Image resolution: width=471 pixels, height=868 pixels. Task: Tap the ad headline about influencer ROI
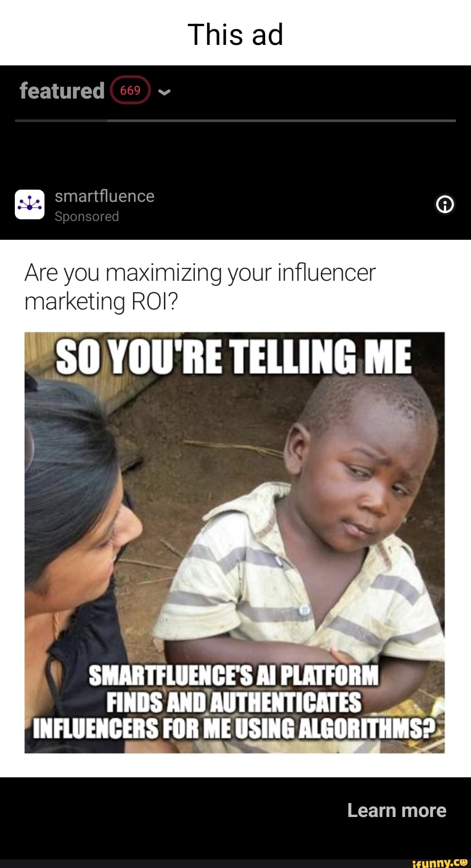click(x=200, y=287)
